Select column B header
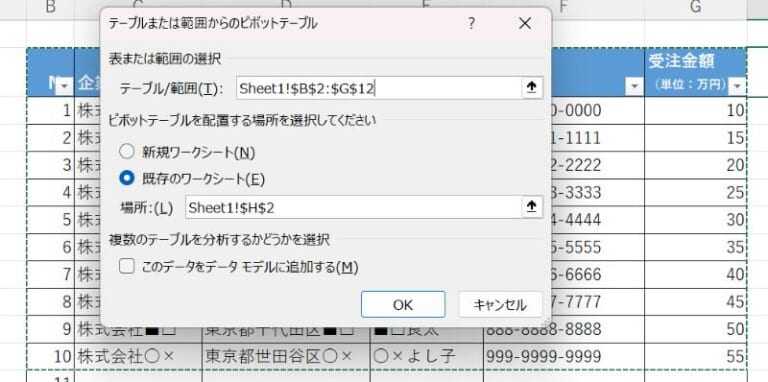Image resolution: width=768 pixels, height=382 pixels. click(x=50, y=7)
